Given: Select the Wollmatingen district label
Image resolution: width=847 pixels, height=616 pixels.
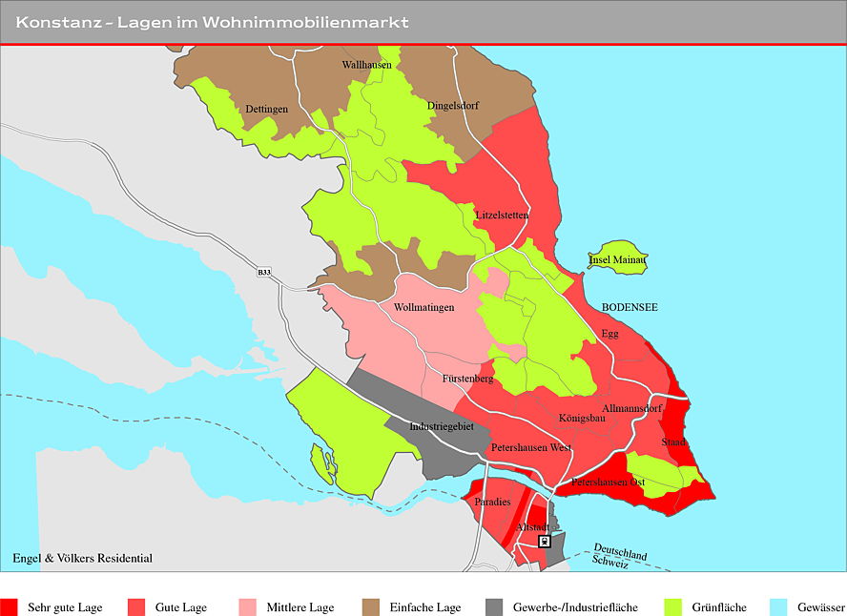Looking at the screenshot, I should 423,308.
